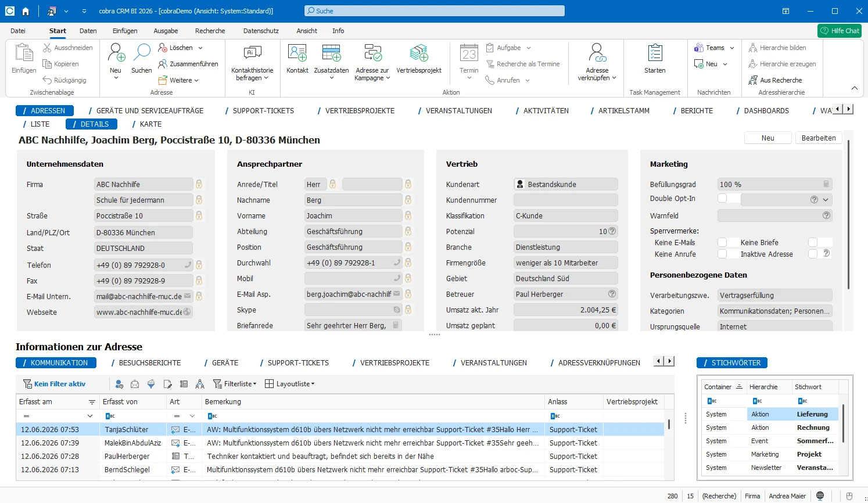Click Aus Recherche in the Adresshierarchie group
This screenshot has width=868, height=503.
[775, 80]
